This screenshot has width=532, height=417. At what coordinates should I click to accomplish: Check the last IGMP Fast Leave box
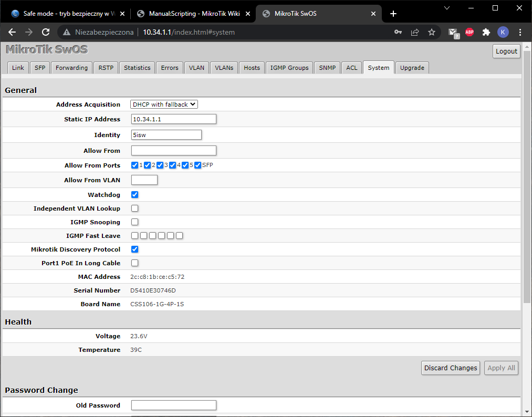(x=180, y=235)
